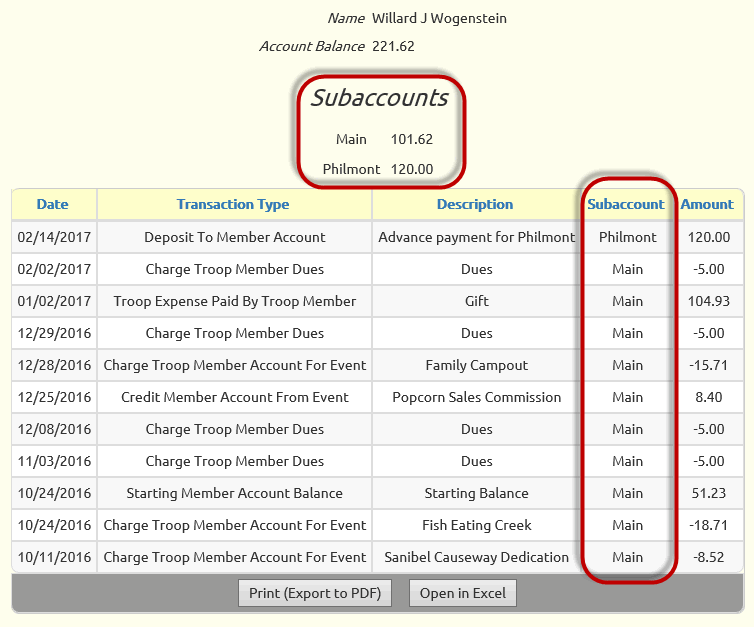This screenshot has width=754, height=627.
Task: Click the date 12/29/2016
Action: [x=54, y=333]
